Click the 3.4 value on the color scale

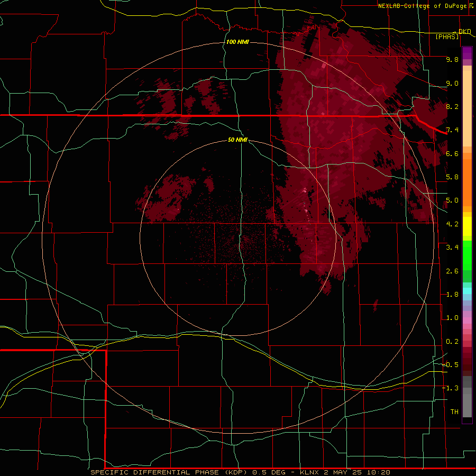(452, 248)
